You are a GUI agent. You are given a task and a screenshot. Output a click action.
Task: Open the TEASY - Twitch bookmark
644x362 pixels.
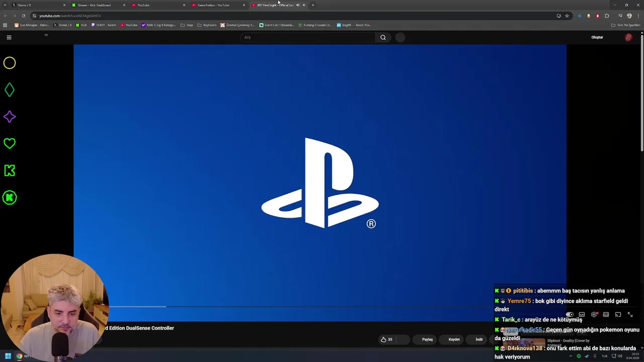click(x=104, y=25)
